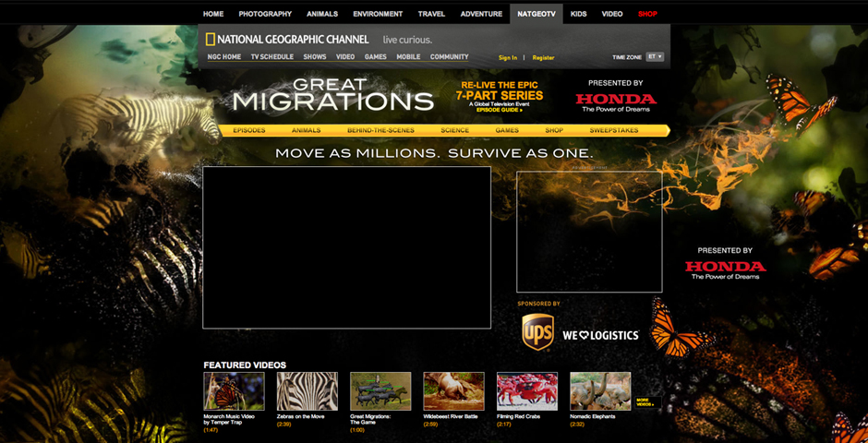This screenshot has width=868, height=443.
Task: Open the VIDEO link in the channel menu
Action: (345, 57)
